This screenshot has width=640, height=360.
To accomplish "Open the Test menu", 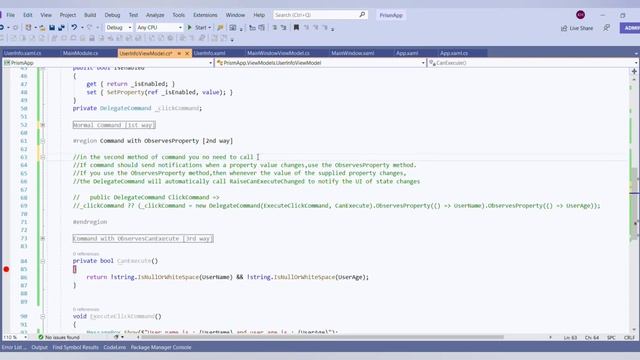I will tap(133, 15).
